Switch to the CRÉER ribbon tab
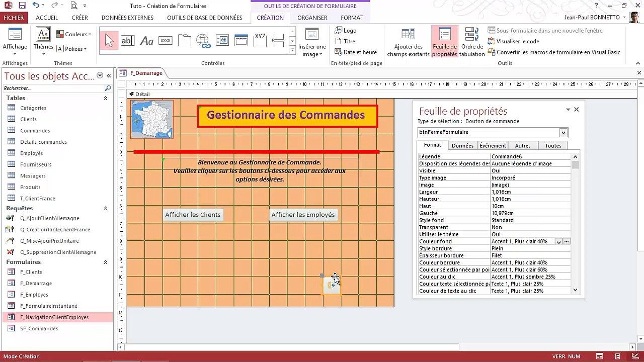The width and height of the screenshot is (644, 362). [x=79, y=18]
